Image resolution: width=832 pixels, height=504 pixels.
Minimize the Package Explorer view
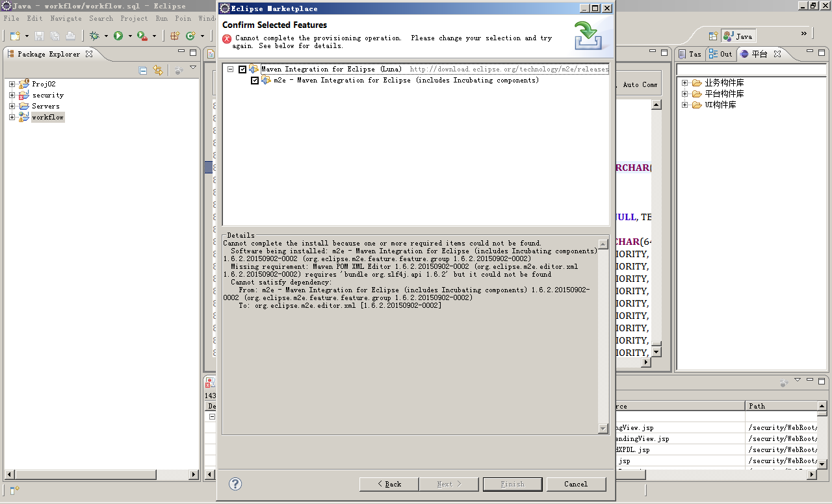pyautogui.click(x=182, y=52)
